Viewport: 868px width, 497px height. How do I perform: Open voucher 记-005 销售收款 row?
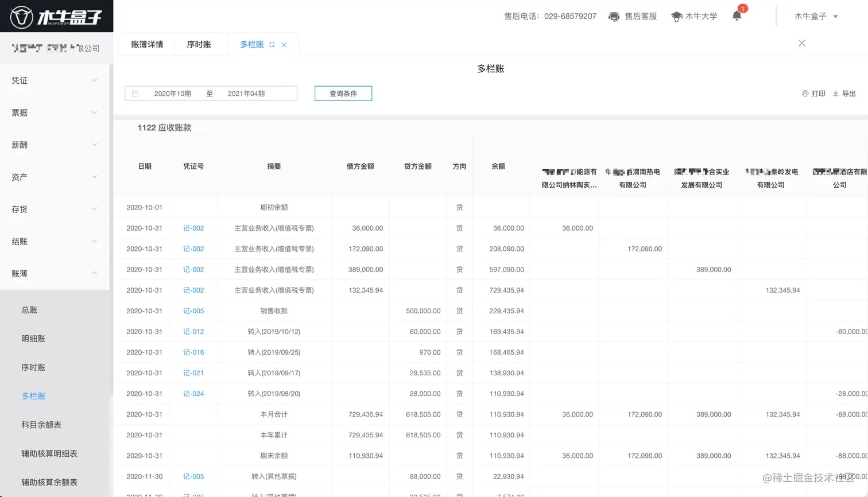click(x=193, y=311)
